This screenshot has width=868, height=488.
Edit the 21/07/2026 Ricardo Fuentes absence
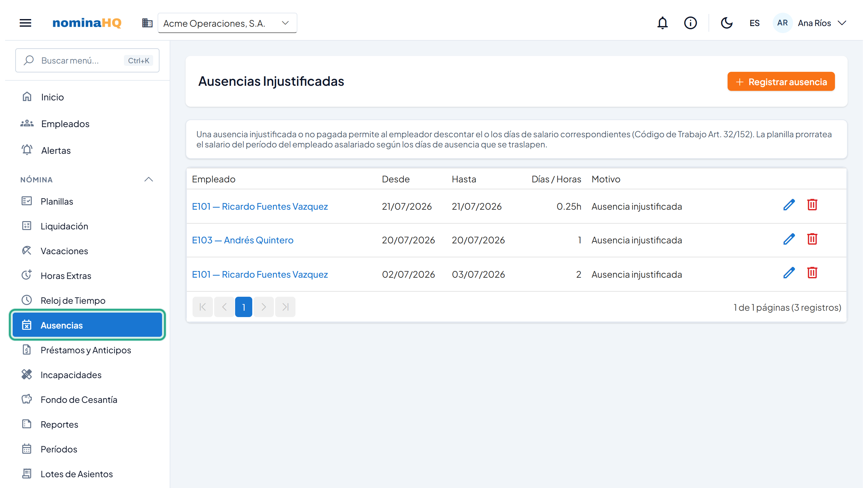(789, 205)
